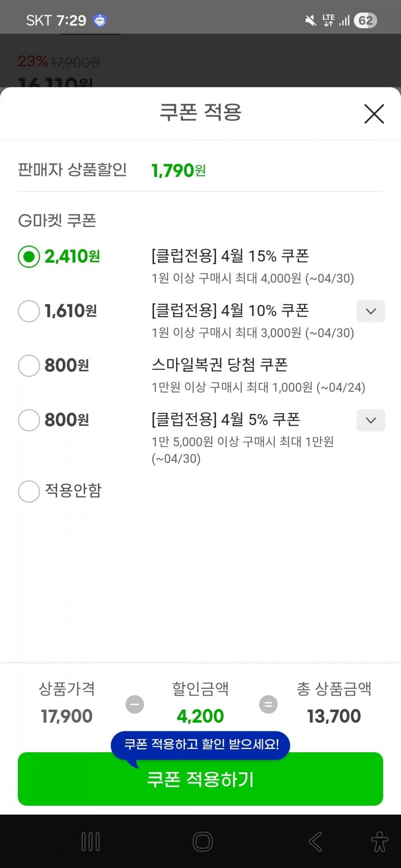Tap the Android home button icon
Image resolution: width=401 pixels, height=868 pixels.
(203, 842)
